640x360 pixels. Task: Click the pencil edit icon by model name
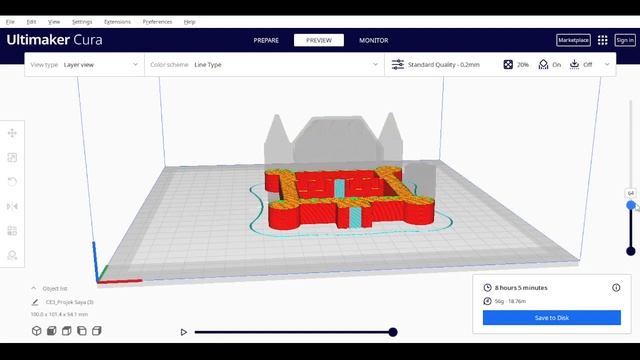coord(35,302)
